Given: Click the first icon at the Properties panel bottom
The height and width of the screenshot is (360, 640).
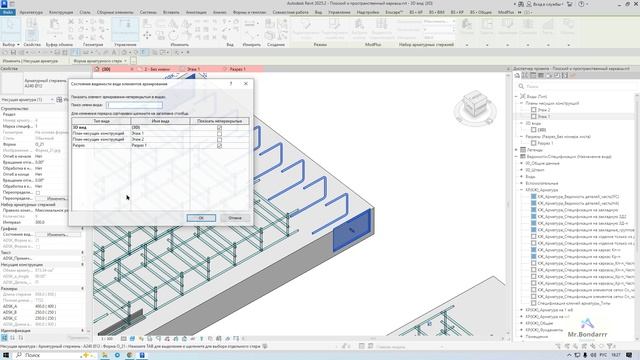Looking at the screenshot, I should click(4, 338).
